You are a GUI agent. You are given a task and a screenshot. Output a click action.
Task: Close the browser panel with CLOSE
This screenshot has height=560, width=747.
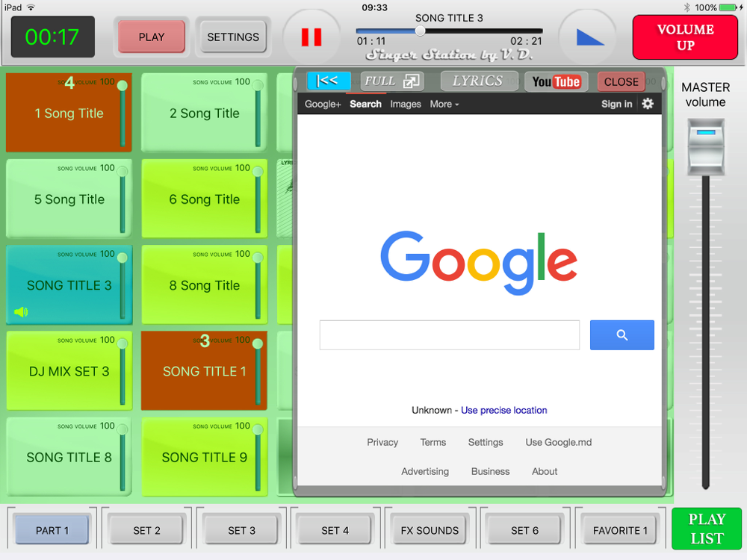point(621,82)
